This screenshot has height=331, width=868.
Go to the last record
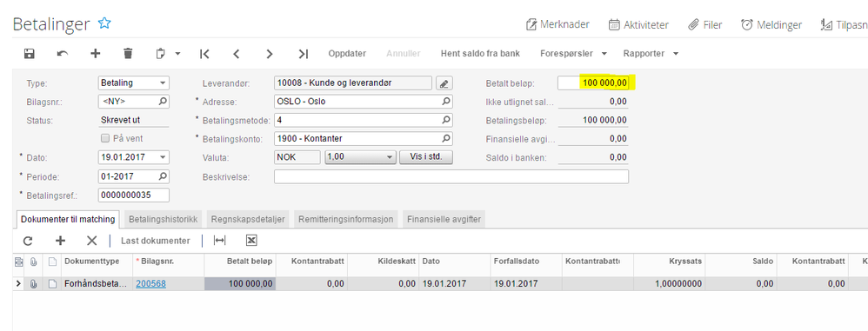click(x=303, y=54)
